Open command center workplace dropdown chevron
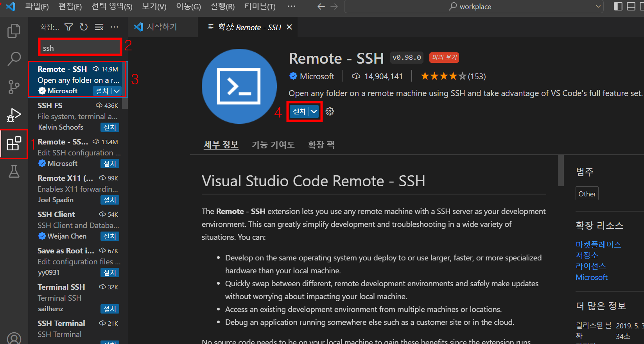 [597, 7]
